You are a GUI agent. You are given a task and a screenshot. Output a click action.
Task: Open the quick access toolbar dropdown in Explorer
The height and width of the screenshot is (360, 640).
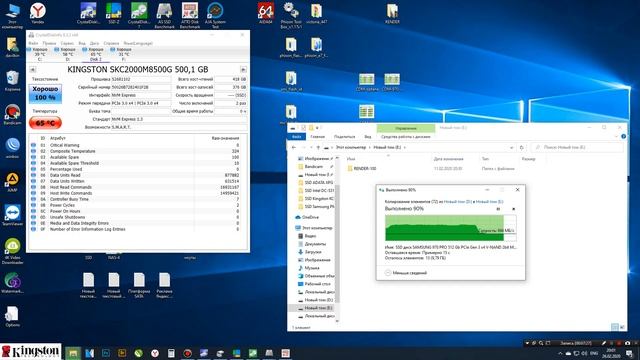click(318, 128)
